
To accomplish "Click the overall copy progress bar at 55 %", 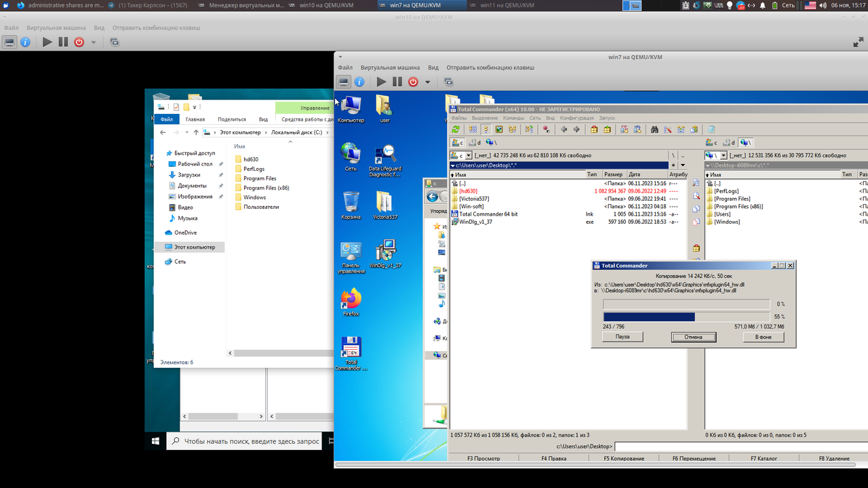I will pos(686,317).
